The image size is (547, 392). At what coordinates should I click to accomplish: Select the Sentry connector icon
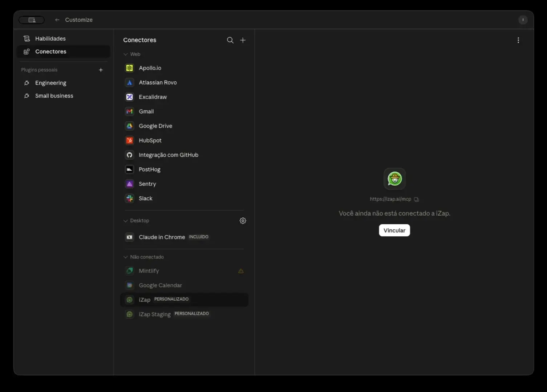point(130,184)
